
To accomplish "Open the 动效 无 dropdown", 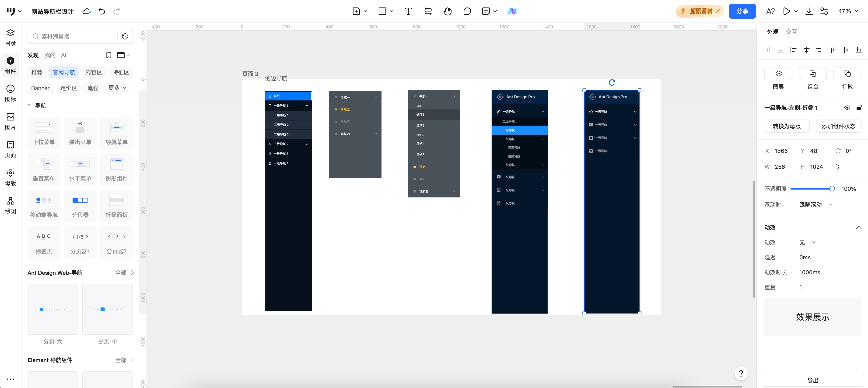I will click(807, 242).
